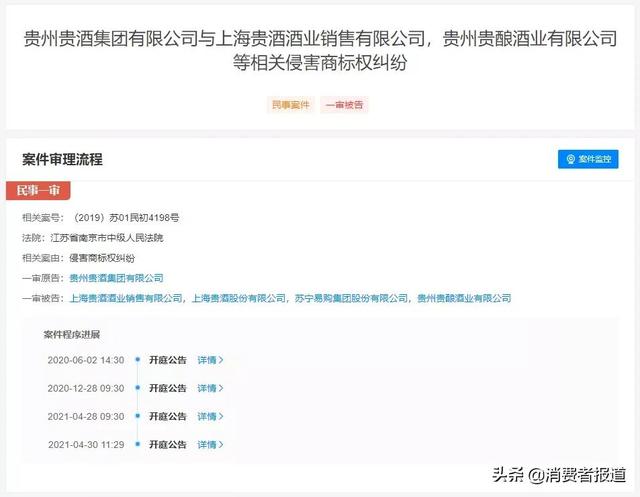Click date 2020-06-02 14:30
Screen dimensions: 640x497
pyautogui.click(x=86, y=360)
